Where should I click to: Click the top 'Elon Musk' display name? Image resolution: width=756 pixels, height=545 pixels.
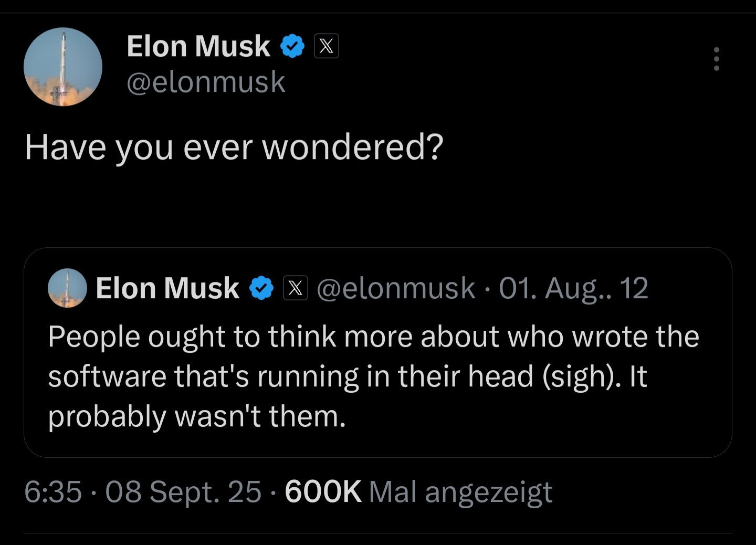tap(198, 46)
